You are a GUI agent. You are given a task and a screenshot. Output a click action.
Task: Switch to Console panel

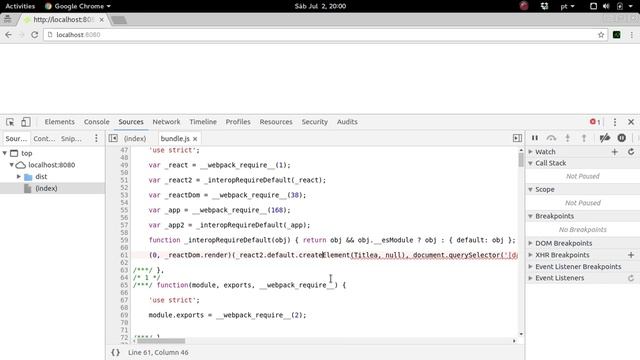[x=97, y=122]
